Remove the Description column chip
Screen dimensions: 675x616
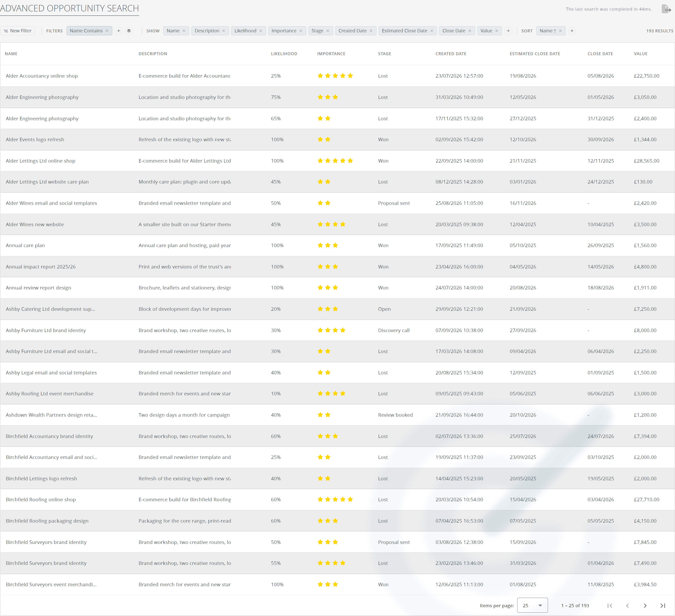point(224,31)
